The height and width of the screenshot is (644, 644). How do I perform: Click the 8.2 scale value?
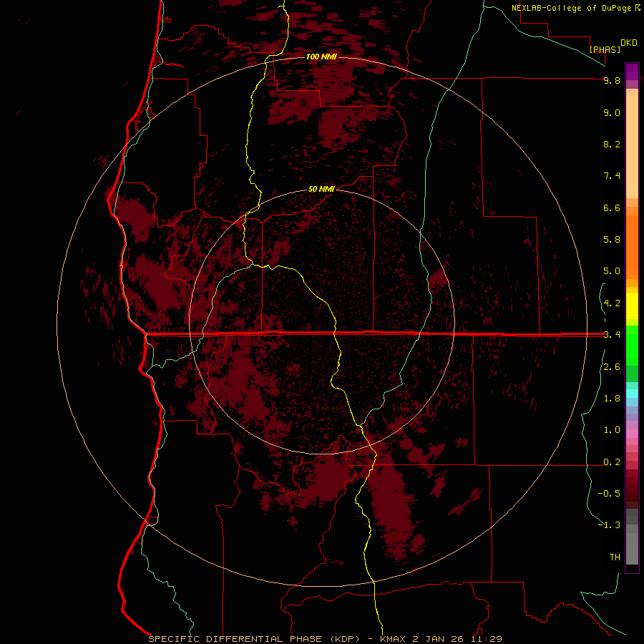tap(612, 144)
